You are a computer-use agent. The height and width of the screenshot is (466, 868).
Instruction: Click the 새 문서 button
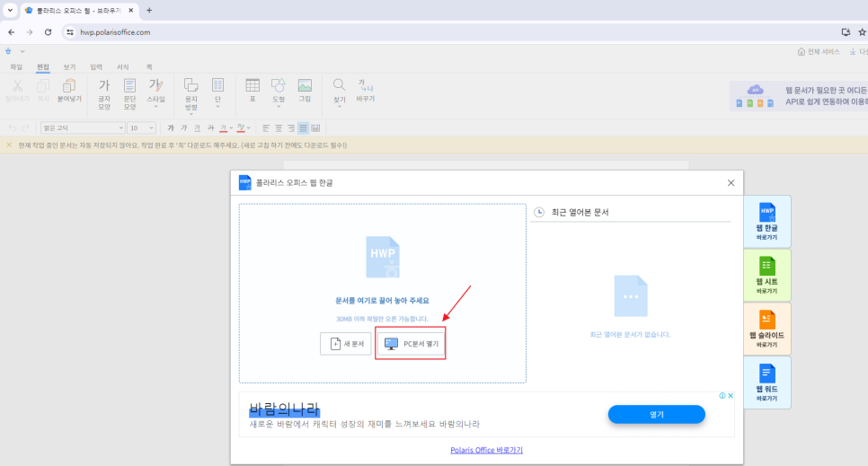[x=346, y=344]
